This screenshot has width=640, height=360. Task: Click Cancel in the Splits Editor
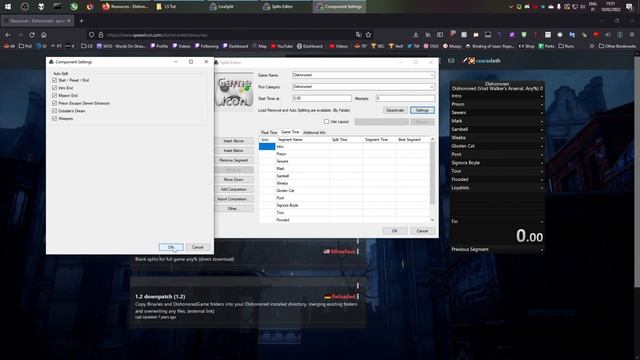coord(422,231)
